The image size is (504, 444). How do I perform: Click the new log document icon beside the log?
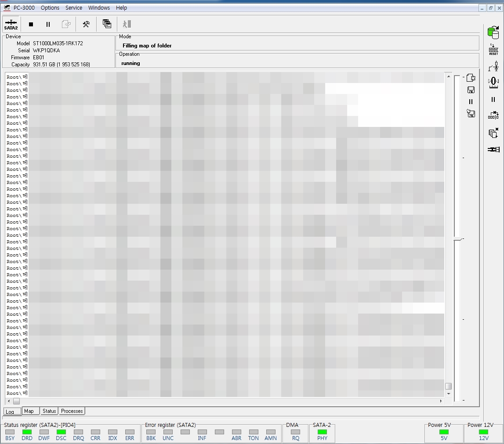click(x=471, y=78)
